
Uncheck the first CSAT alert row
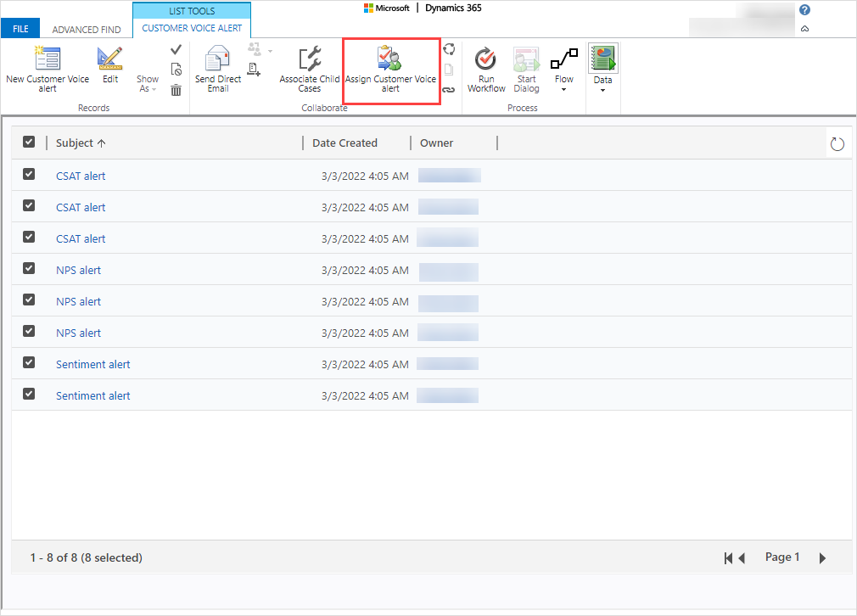pyautogui.click(x=29, y=174)
